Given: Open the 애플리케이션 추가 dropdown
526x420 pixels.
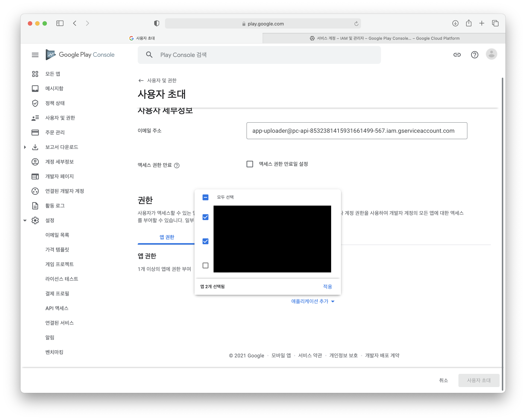Looking at the screenshot, I should pos(312,302).
